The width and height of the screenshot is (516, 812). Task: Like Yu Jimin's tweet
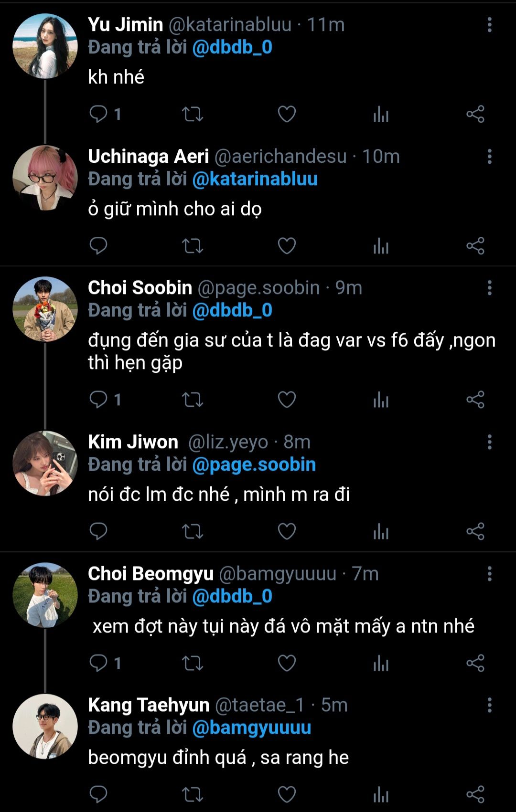point(287,114)
